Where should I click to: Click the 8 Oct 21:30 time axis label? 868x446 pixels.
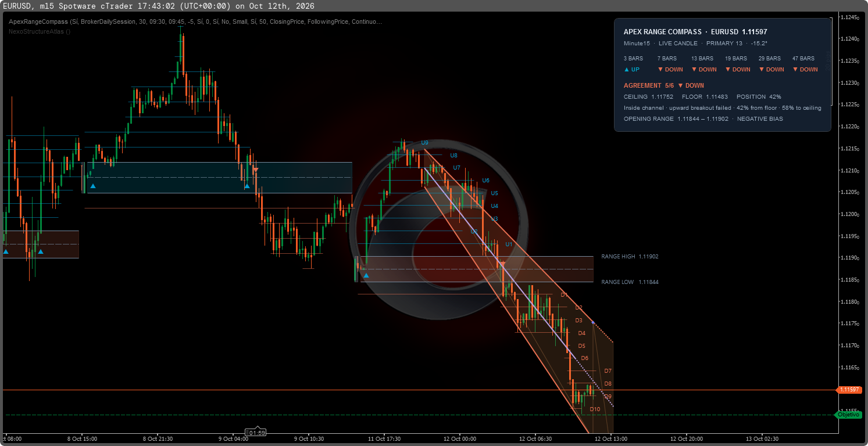point(159,439)
